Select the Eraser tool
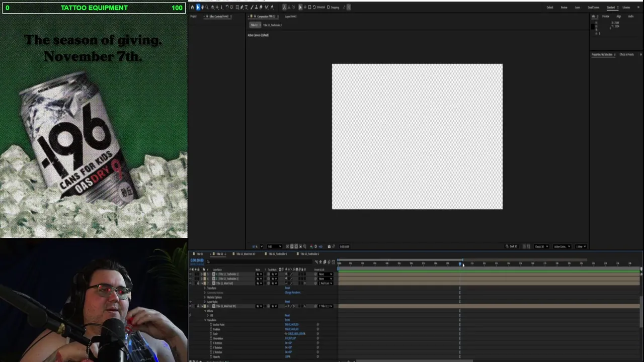 261,7
